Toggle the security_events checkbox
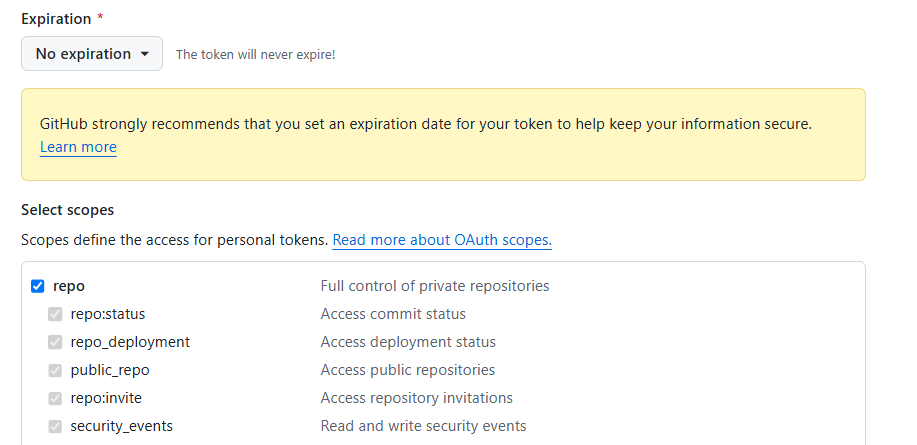917x445 pixels. point(56,426)
